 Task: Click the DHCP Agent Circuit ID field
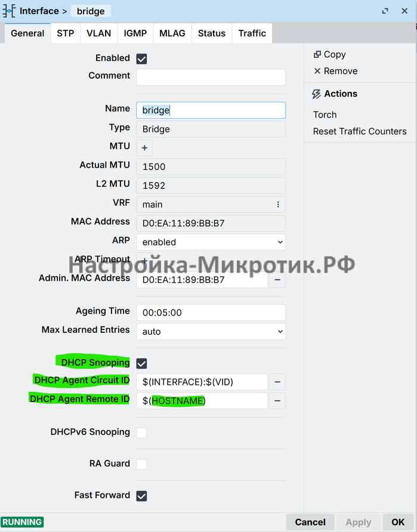pyautogui.click(x=202, y=382)
